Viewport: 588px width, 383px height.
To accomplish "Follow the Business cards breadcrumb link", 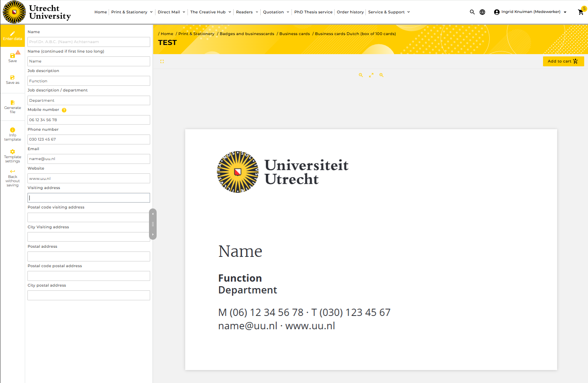I will pyautogui.click(x=294, y=34).
